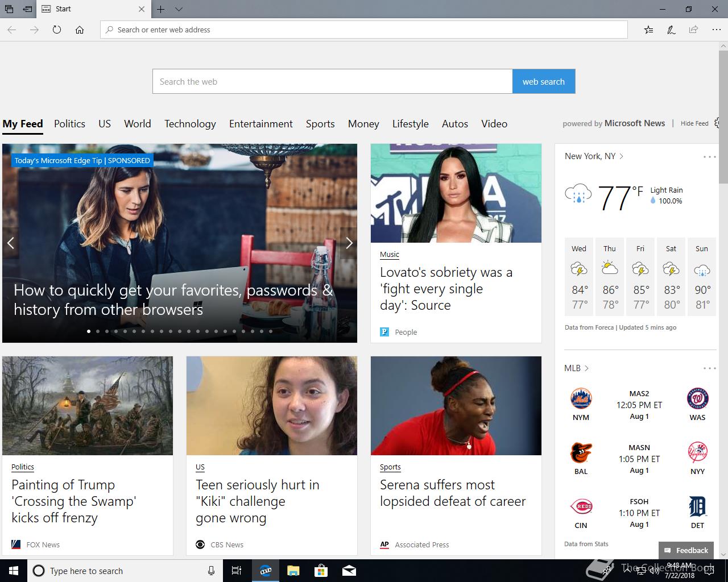Viewport: 728px width, 582px height.
Task: Set these tabs aside icon
Action: click(27, 9)
